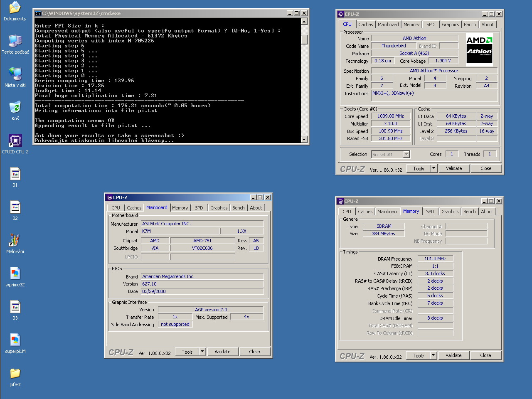Screen dimensions: 532x399
Task: Open Graphics tab in Mainboard window
Action: click(x=219, y=208)
